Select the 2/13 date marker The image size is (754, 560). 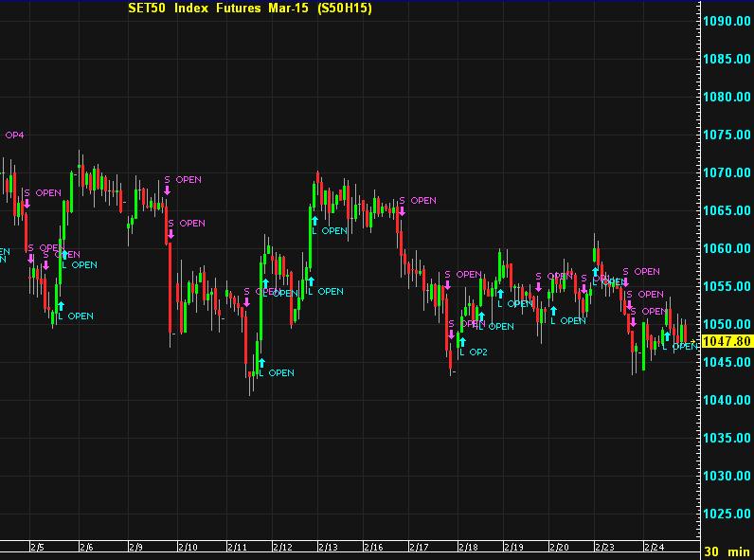click(328, 547)
